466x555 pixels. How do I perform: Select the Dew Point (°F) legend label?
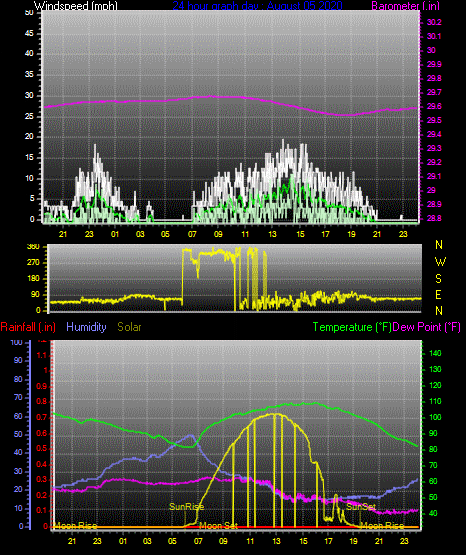426,327
